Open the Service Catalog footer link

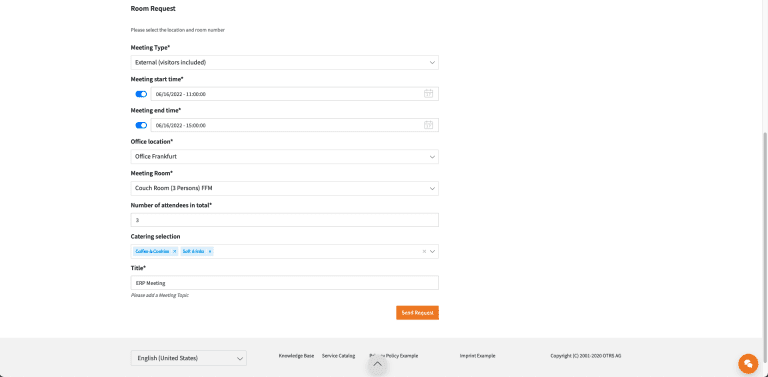(338, 356)
